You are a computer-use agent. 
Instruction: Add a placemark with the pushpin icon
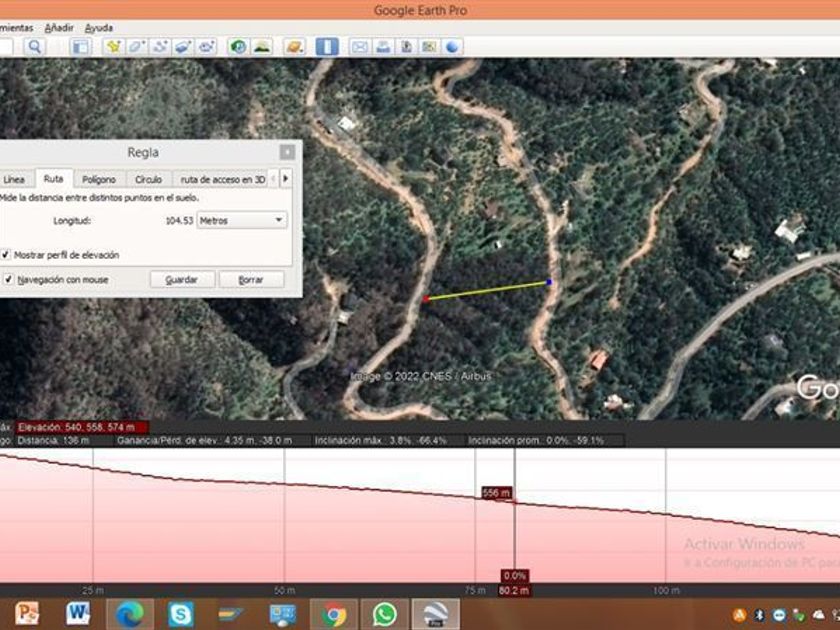(x=114, y=46)
